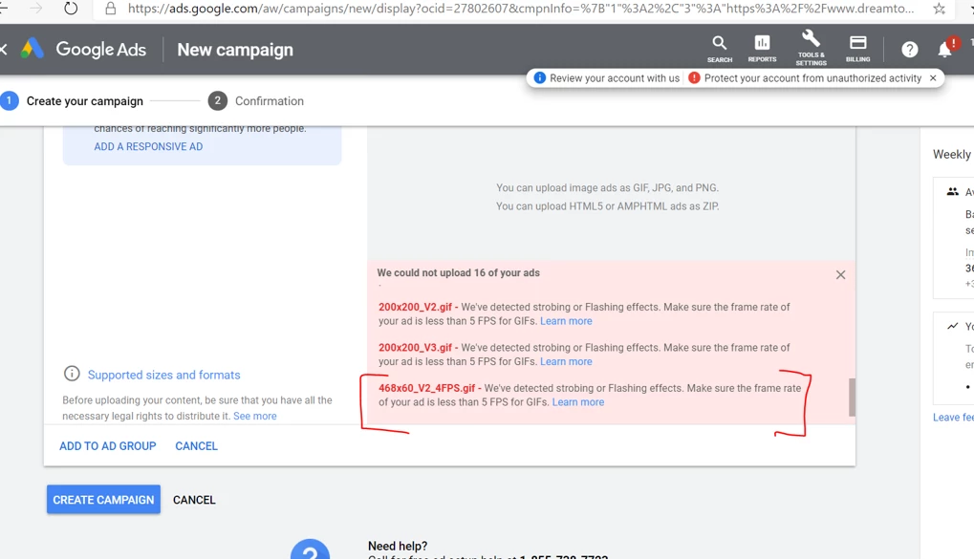Open notifications bell icon
Screen dimensions: 974x560
coord(944,49)
